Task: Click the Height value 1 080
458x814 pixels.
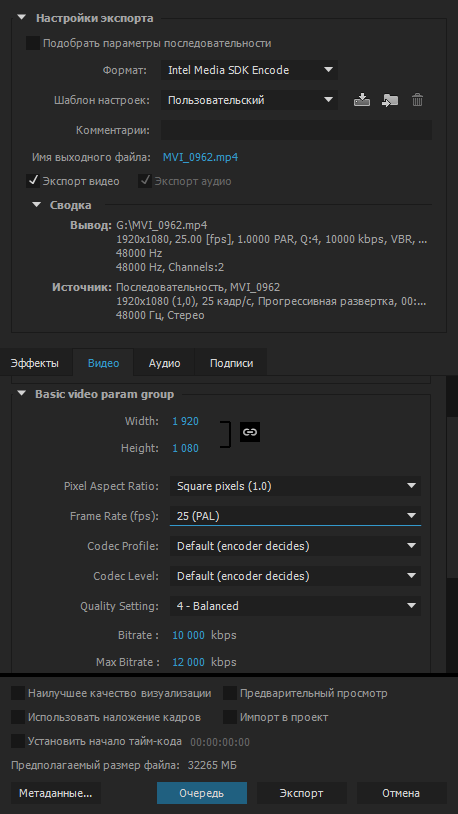Action: (185, 448)
